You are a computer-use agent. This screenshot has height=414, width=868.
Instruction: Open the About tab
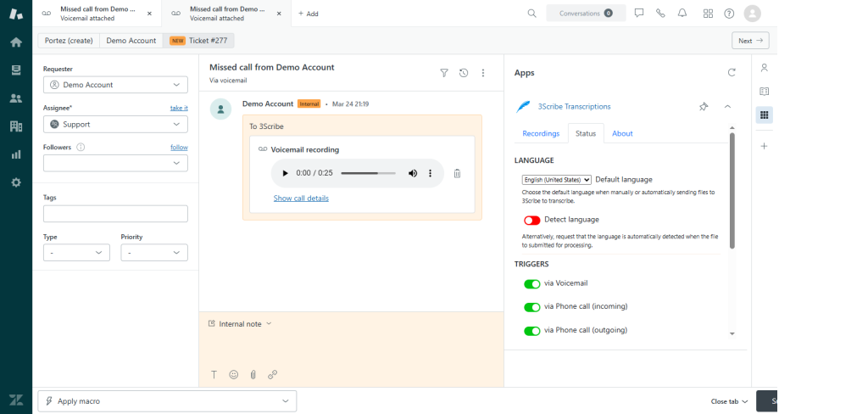pos(622,133)
